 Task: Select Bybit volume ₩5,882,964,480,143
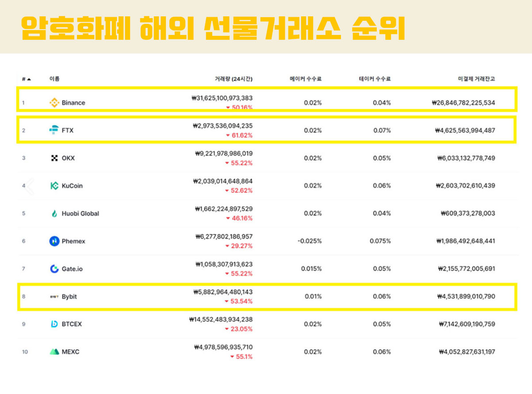(223, 292)
